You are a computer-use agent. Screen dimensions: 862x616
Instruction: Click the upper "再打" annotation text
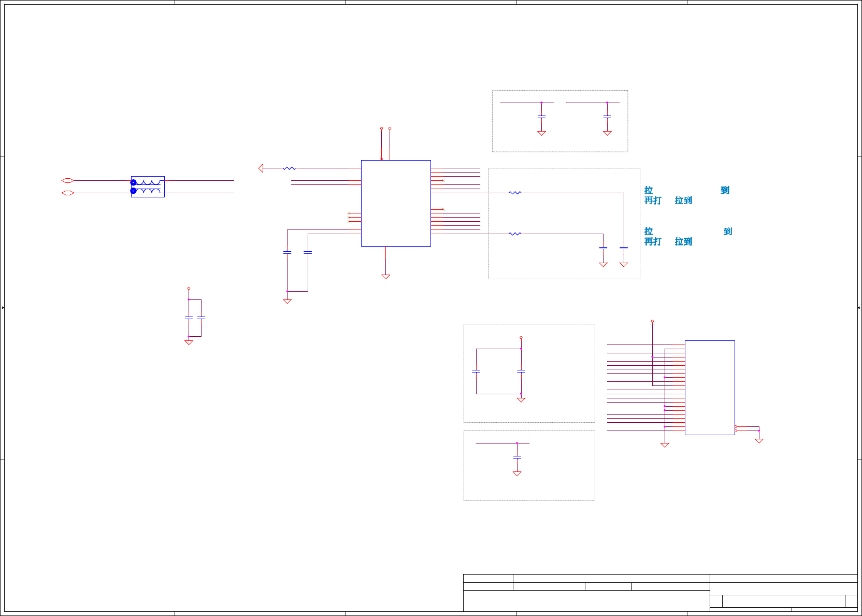pos(653,200)
